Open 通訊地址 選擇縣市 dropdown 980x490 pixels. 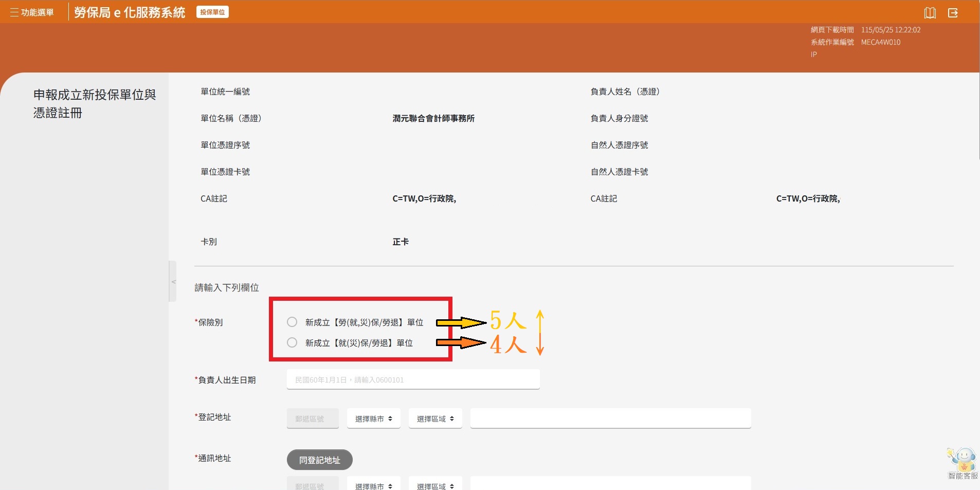tap(373, 484)
